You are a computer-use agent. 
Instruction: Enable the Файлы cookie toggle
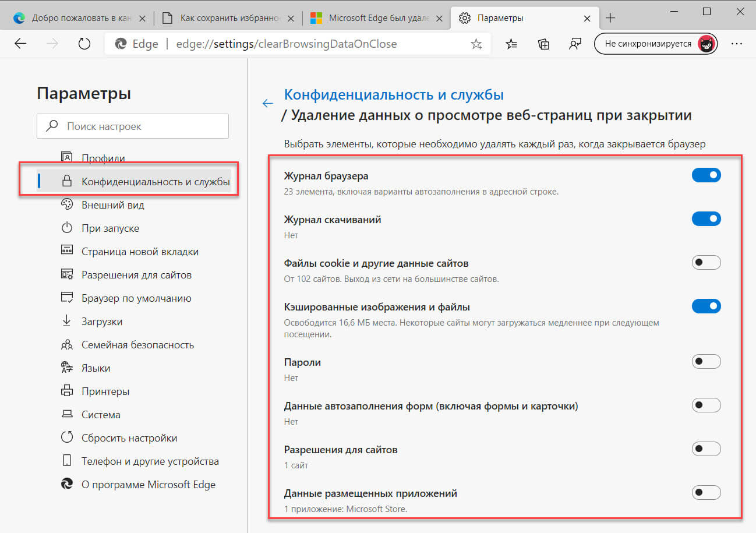(x=706, y=263)
